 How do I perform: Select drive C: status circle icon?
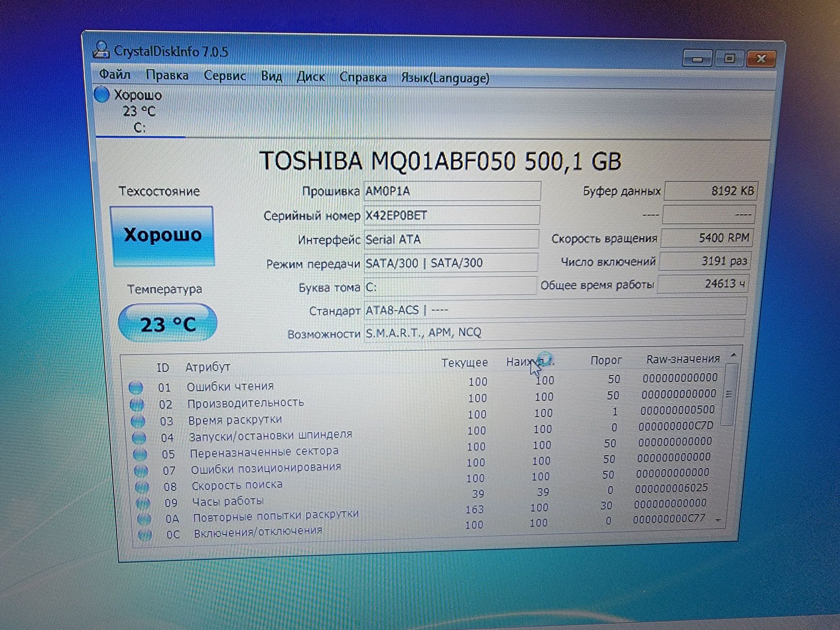pos(102,94)
